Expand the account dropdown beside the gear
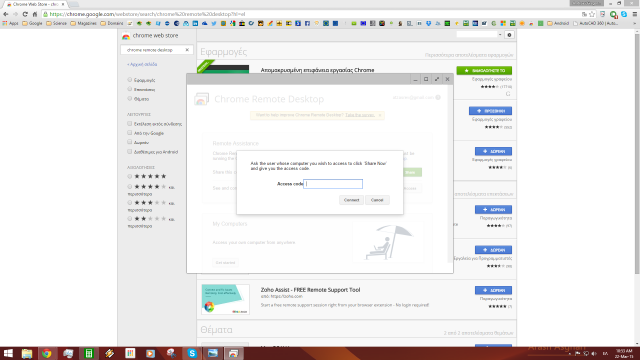640x360 pixels. coord(500,35)
